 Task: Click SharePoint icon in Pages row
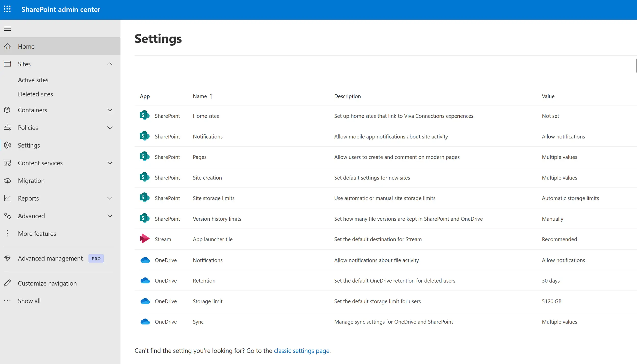tap(144, 156)
